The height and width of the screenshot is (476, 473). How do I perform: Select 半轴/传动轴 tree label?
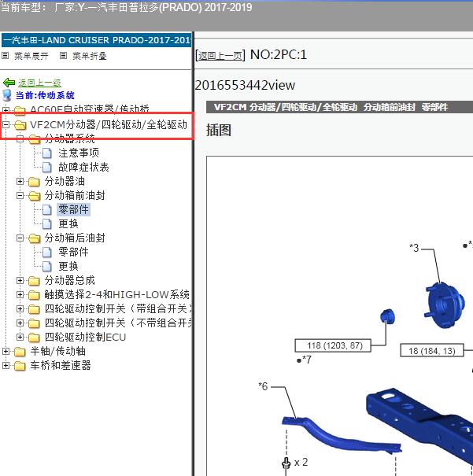(x=57, y=351)
